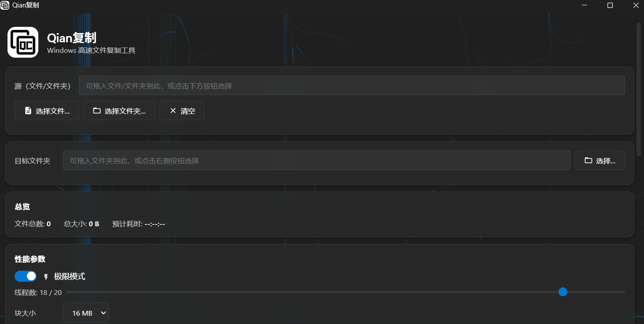Screen dimensions: 644x324
Task: Click the 线程数: 18 / 20 label
Action: [38, 292]
